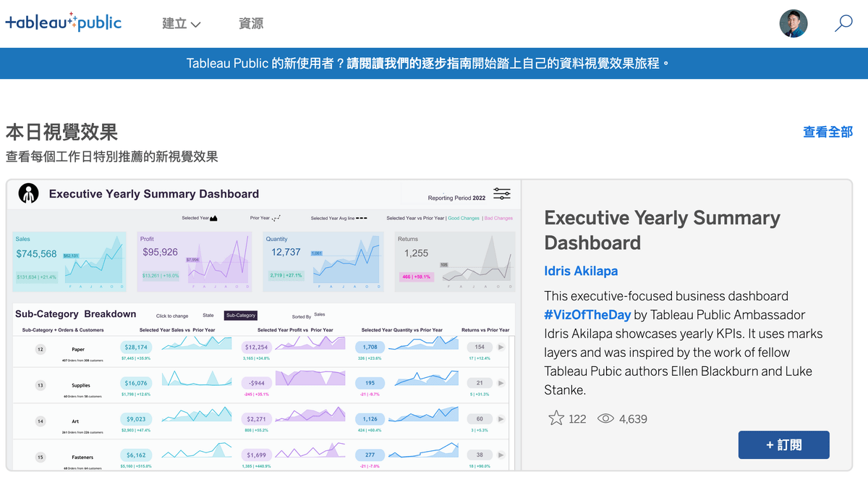Expand the Paper row arrow

point(501,348)
